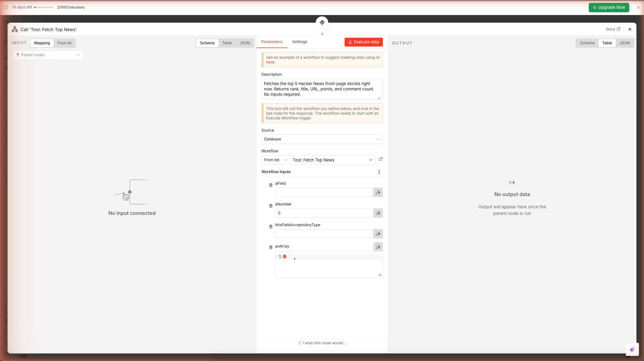Open the From list mode dropdown
The height and width of the screenshot is (361, 644).
point(276,160)
